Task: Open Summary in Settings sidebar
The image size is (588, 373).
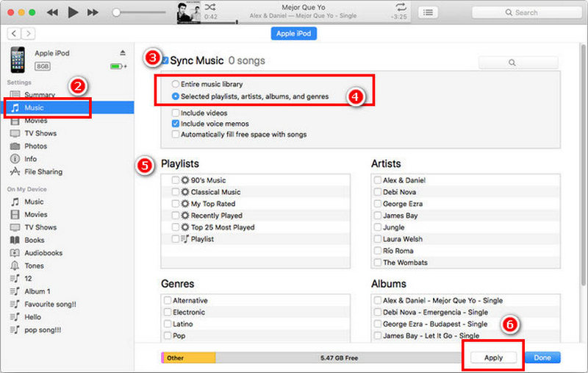Action: (x=40, y=95)
